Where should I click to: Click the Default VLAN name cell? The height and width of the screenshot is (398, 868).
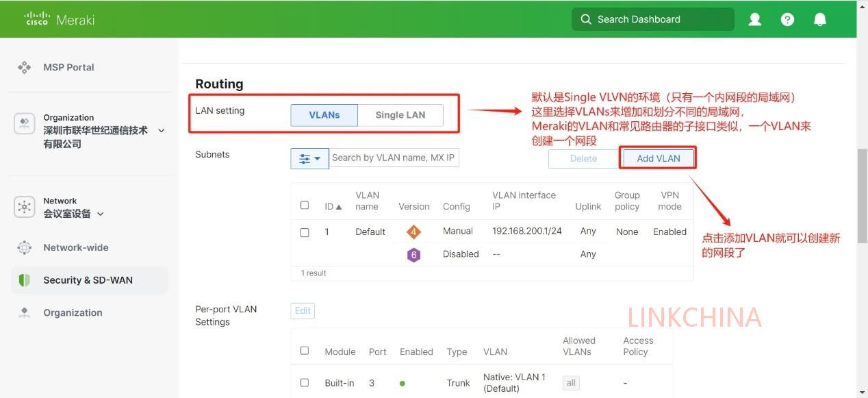370,232
